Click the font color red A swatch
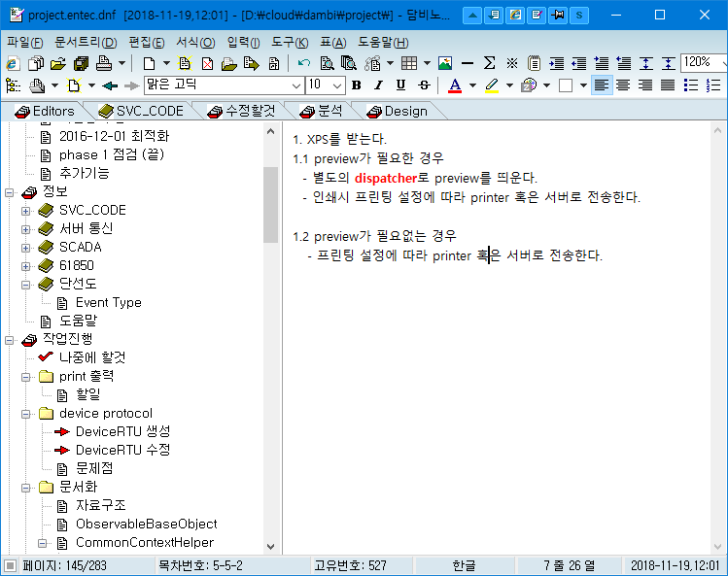The image size is (728, 576). click(455, 85)
